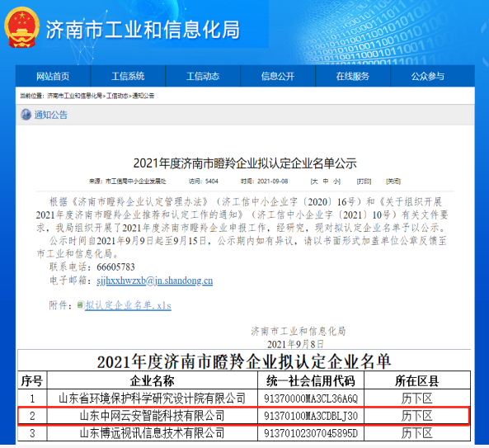Click the 打印 print button
This screenshot has width=489, height=448.
click(x=364, y=182)
